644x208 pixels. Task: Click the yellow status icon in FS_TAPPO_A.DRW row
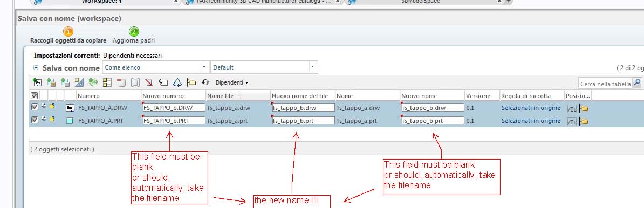(52, 106)
